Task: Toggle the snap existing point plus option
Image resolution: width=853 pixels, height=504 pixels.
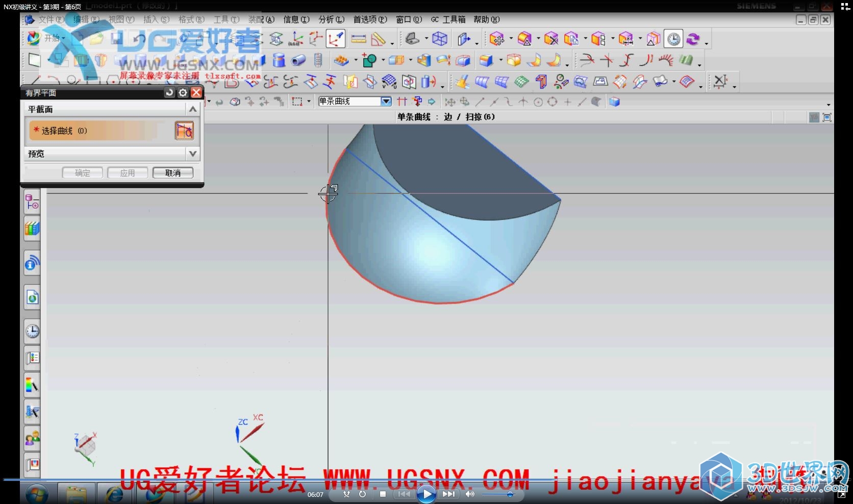Action: pos(567,102)
